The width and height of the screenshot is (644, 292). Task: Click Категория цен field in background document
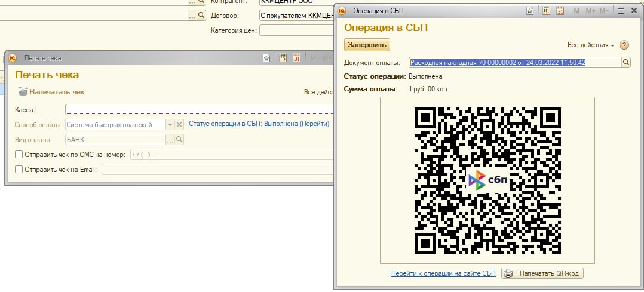296,30
